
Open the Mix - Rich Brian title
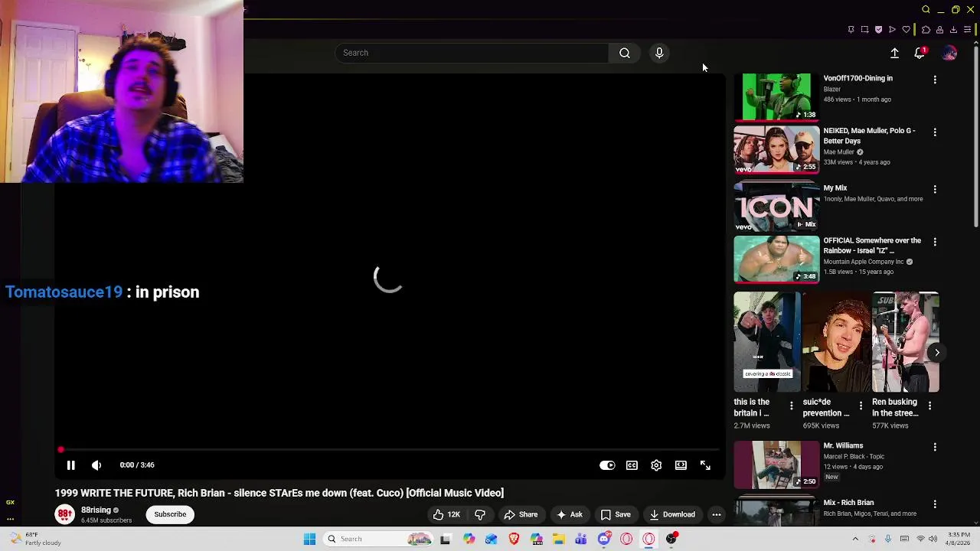[x=848, y=503]
